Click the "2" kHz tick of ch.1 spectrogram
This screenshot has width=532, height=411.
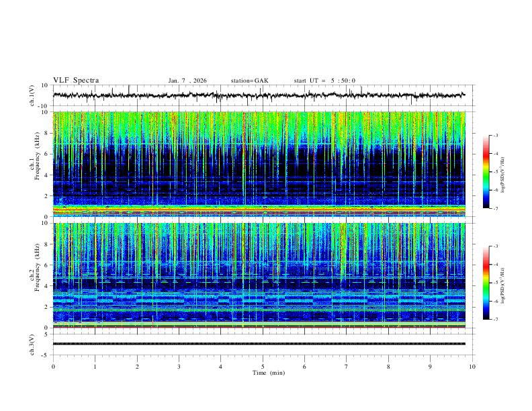coord(46,195)
